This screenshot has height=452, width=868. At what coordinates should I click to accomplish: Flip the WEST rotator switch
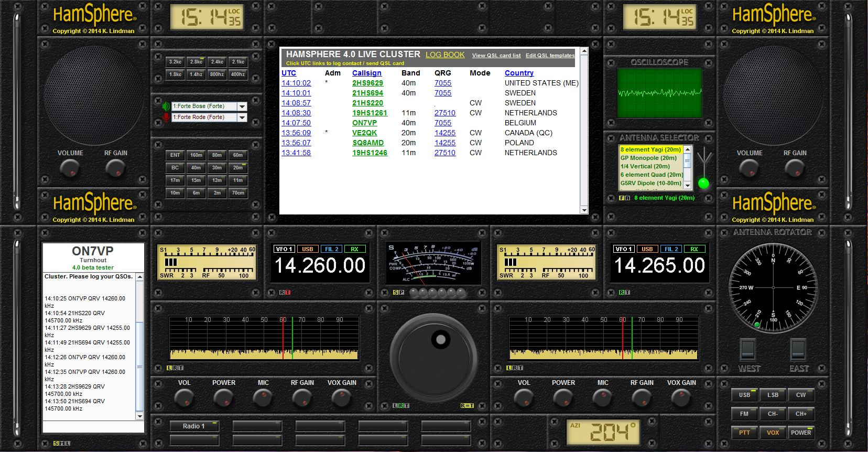pos(748,349)
